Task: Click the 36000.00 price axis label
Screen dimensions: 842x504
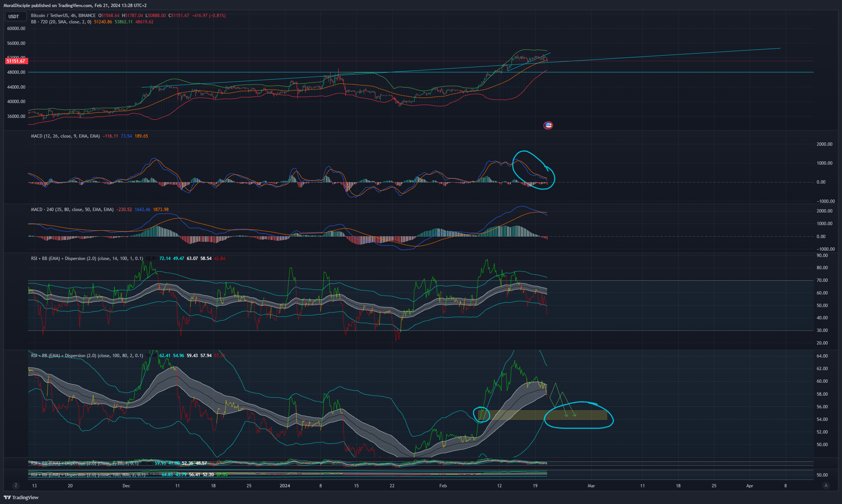Action: pyautogui.click(x=16, y=116)
